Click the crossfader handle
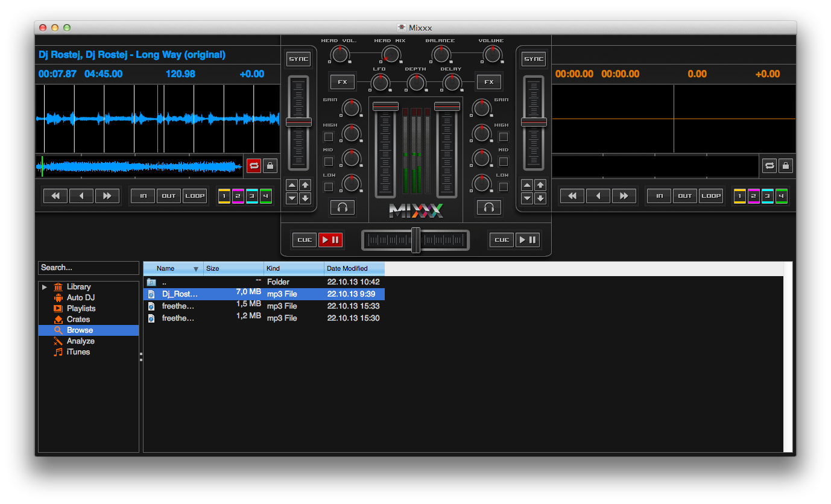 (415, 240)
